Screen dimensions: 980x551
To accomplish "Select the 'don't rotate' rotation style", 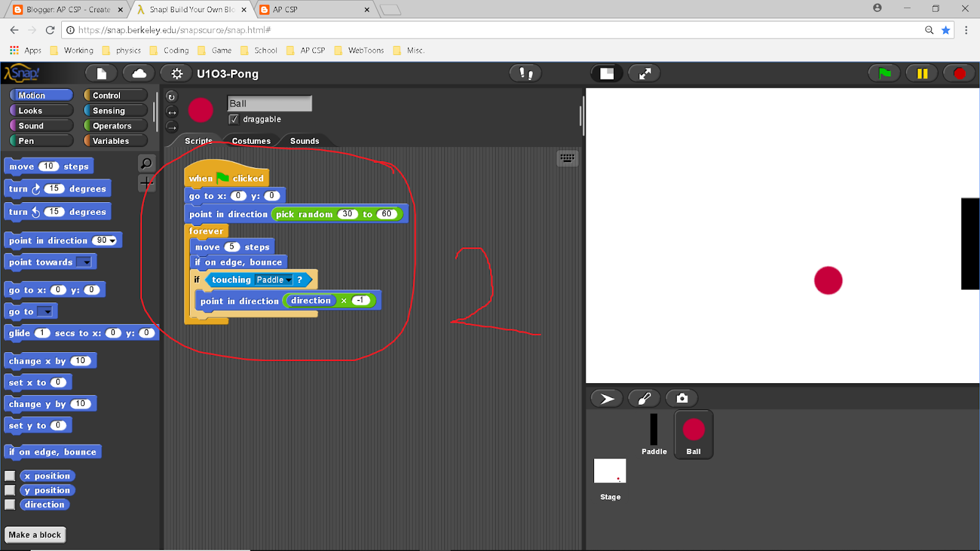I will pyautogui.click(x=171, y=127).
